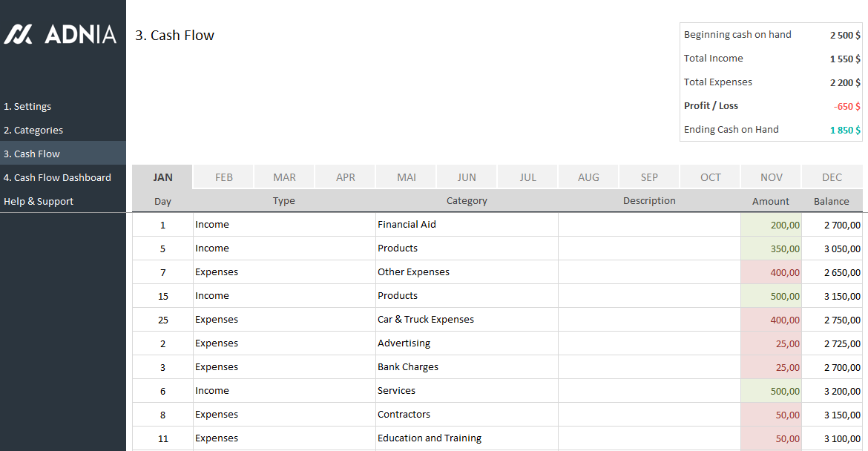Open the NOV month tab
Viewport: 868px width, 451px height.
tap(772, 177)
